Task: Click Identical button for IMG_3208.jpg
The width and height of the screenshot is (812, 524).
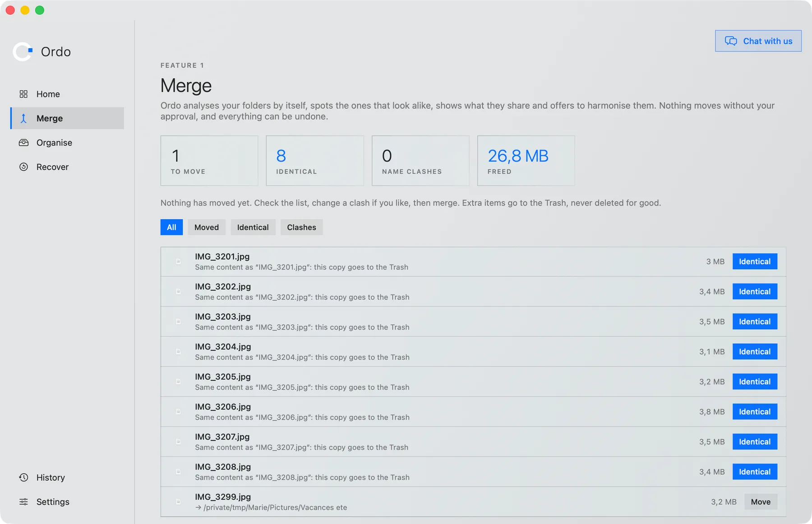Action: pyautogui.click(x=755, y=472)
